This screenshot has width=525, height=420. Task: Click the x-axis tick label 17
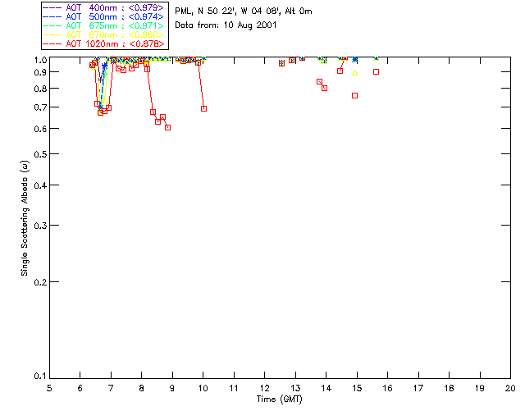[x=418, y=388]
